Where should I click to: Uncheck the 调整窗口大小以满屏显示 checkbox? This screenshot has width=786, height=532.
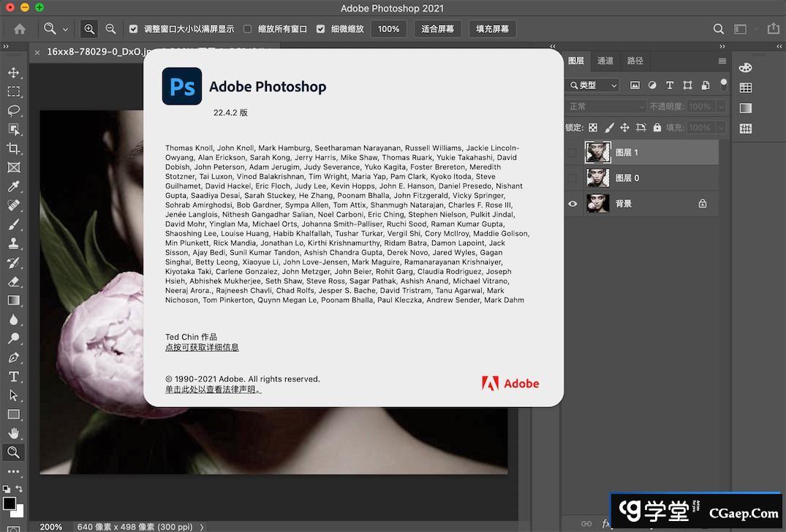tap(133, 29)
